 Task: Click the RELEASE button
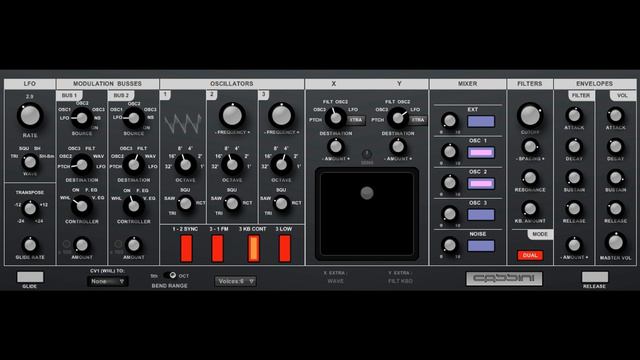tap(595, 277)
